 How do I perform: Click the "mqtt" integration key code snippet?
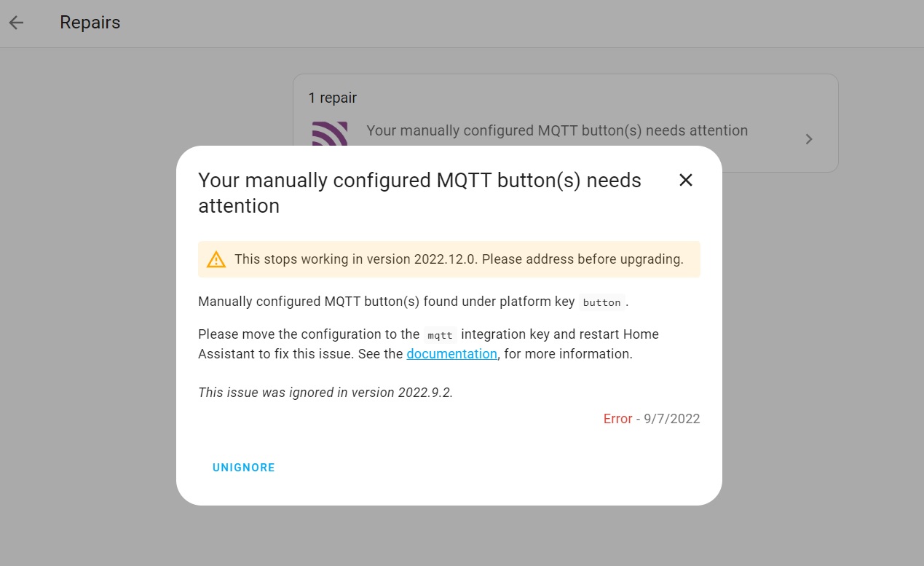440,335
